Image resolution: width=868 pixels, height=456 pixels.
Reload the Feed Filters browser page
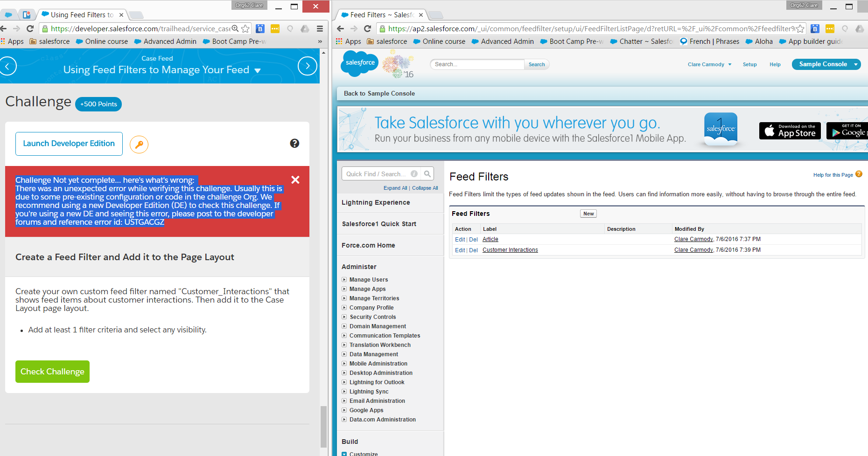click(x=368, y=29)
